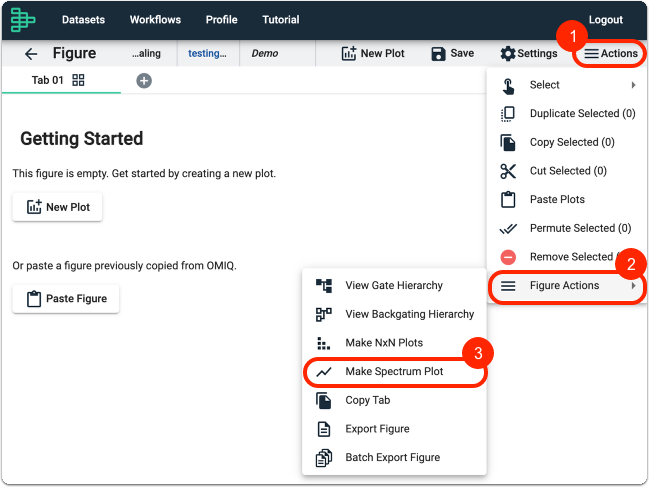Expand the Select submenu arrow

633,85
